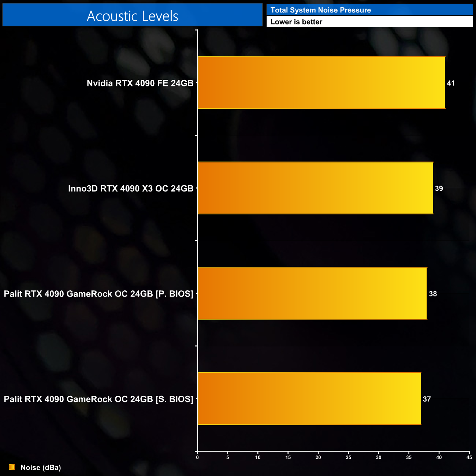Click the value label "37"
This screenshot has height=476, width=476.
coord(427,399)
